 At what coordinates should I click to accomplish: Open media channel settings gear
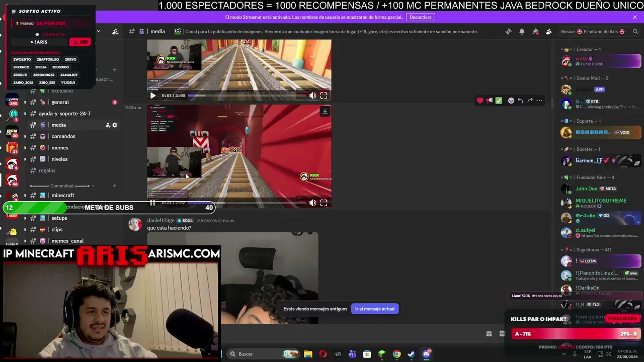coord(115,125)
